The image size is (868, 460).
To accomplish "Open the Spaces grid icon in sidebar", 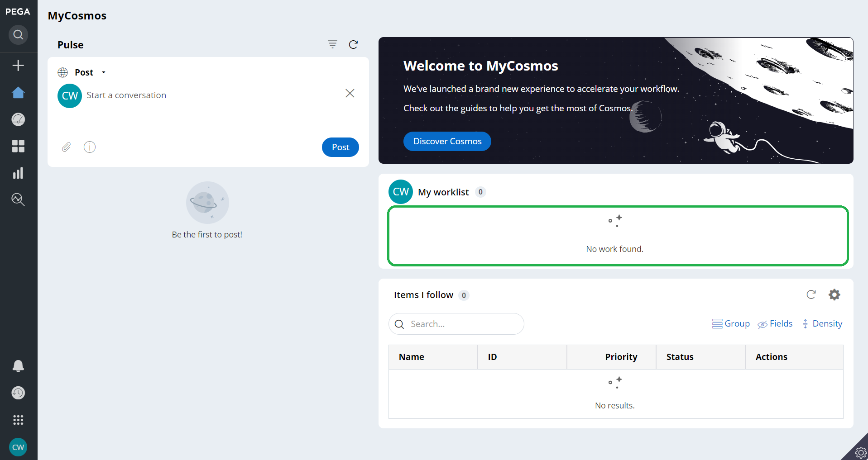I will (18, 146).
